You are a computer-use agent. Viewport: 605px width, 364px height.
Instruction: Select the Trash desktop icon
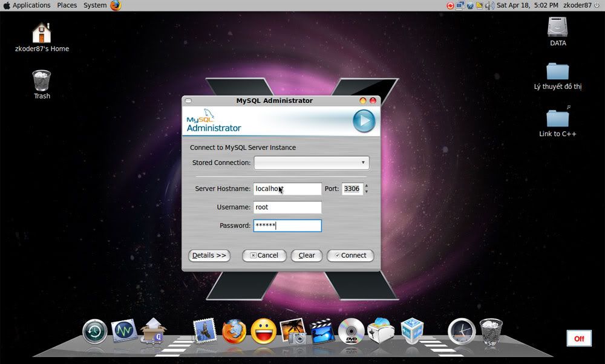pyautogui.click(x=42, y=85)
